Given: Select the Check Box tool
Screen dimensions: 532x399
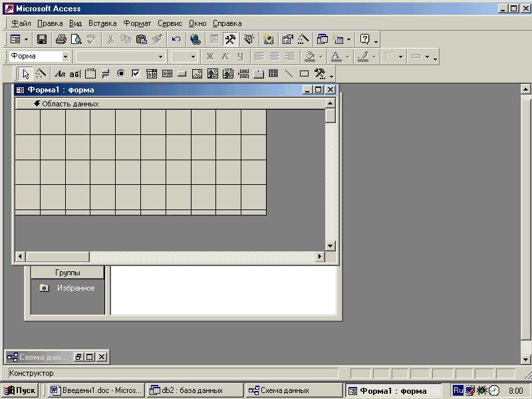Looking at the screenshot, I should click(x=136, y=74).
